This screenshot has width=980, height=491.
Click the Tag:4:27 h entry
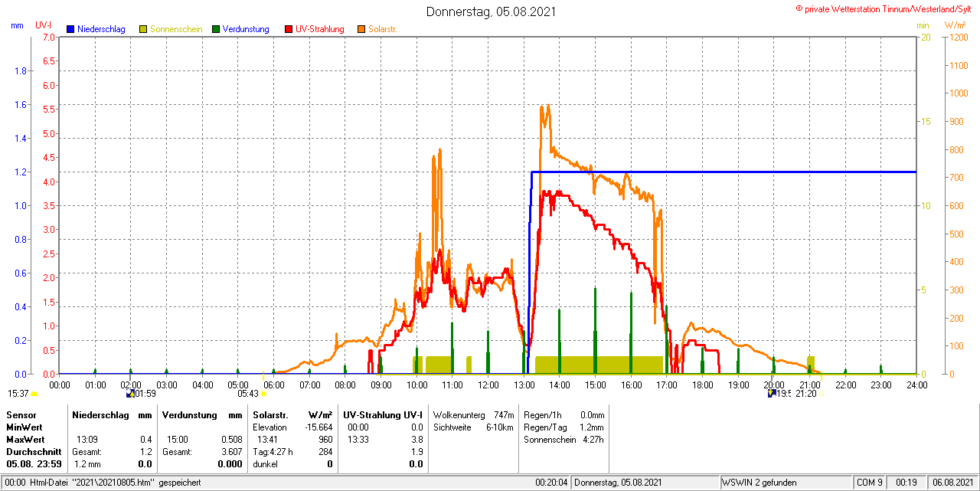(x=273, y=452)
